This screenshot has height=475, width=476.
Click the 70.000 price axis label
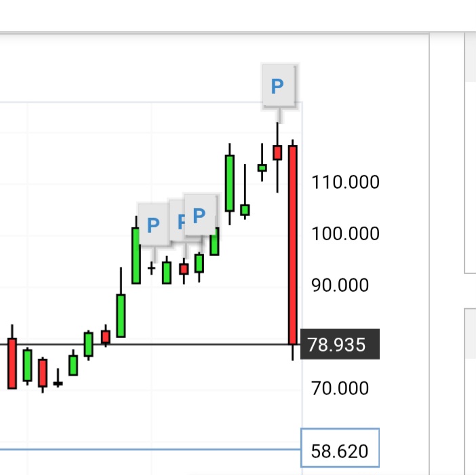[340, 388]
